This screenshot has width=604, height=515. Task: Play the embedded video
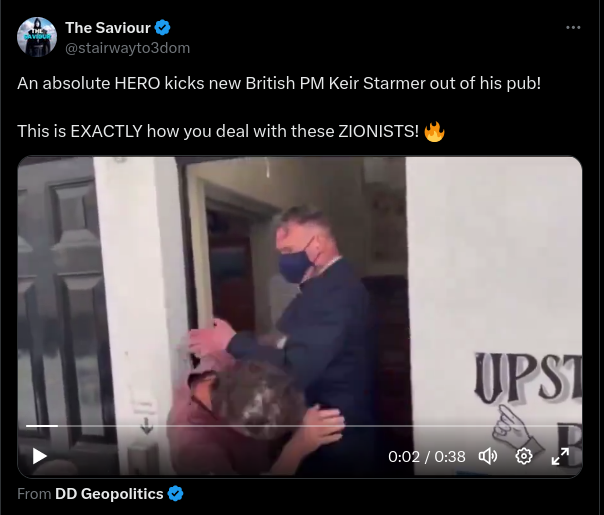[x=39, y=456]
